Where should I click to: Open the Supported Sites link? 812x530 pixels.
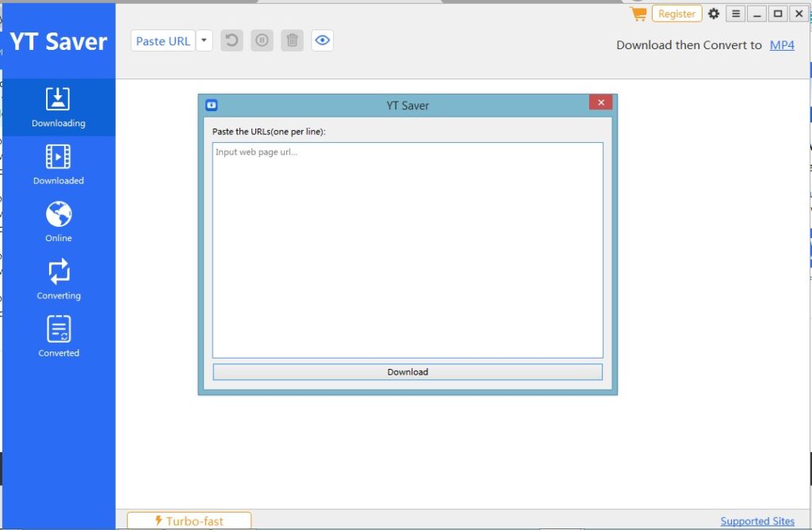[x=757, y=521]
